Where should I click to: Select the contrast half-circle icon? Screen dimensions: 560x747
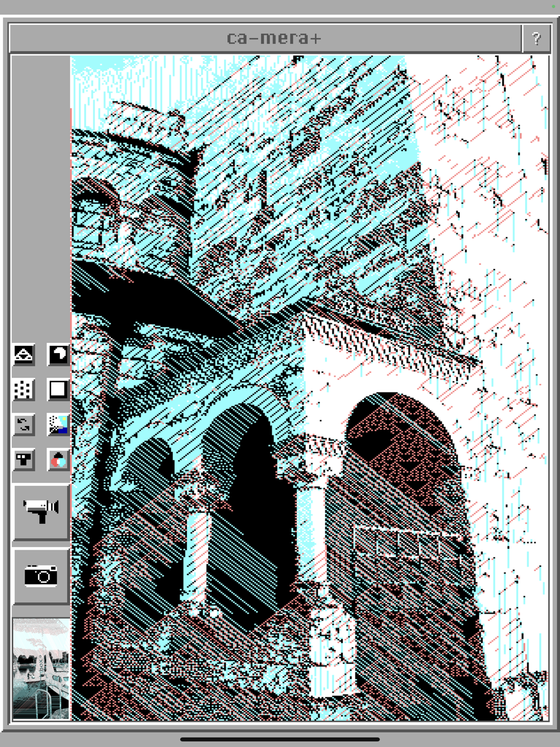tap(58, 355)
